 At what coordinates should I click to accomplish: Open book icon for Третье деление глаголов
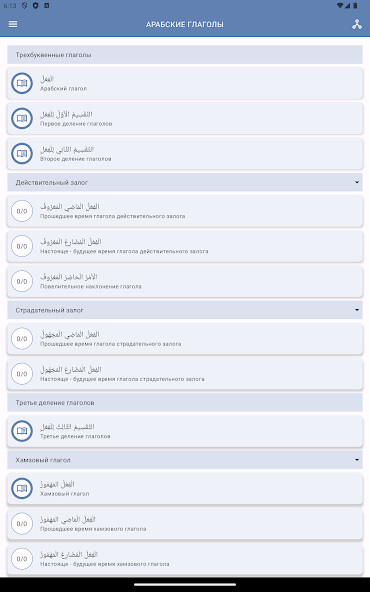[22, 431]
